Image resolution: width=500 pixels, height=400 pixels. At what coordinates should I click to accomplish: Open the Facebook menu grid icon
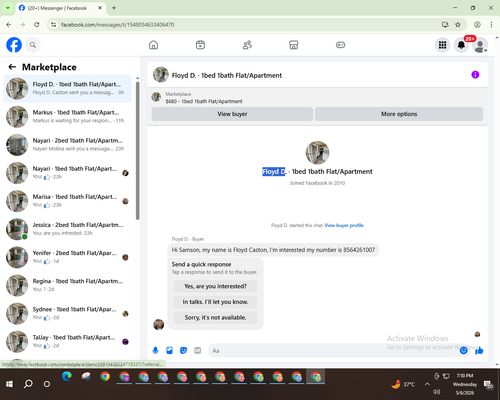pos(442,45)
